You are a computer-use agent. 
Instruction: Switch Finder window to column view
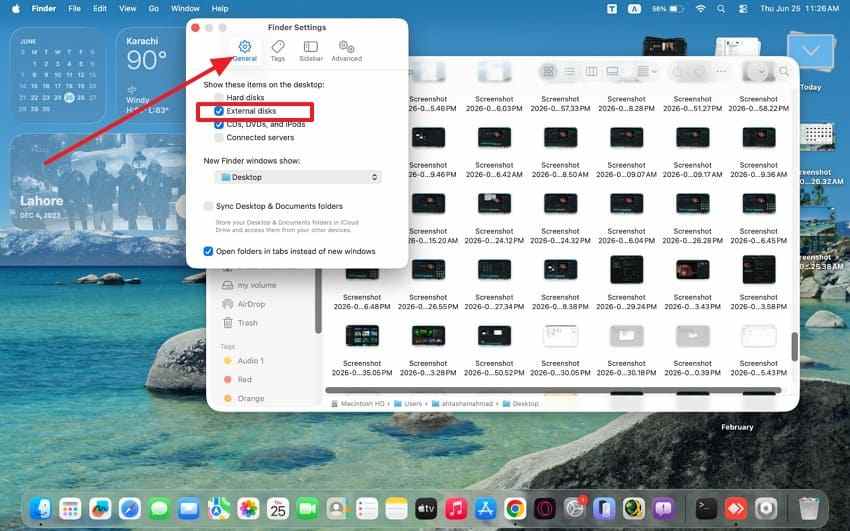pyautogui.click(x=591, y=71)
